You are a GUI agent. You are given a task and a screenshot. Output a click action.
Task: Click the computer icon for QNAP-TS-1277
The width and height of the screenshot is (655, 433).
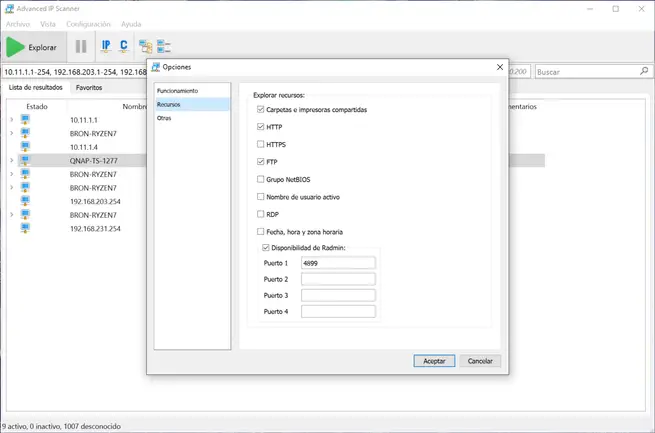[x=24, y=160]
